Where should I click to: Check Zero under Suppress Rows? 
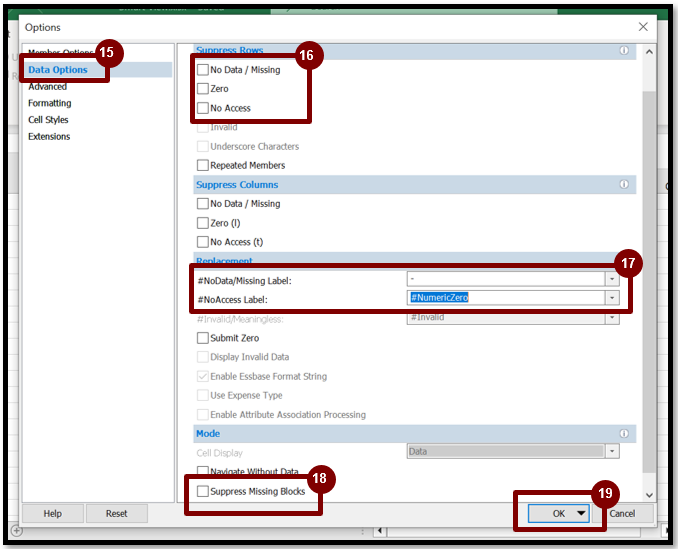point(202,89)
